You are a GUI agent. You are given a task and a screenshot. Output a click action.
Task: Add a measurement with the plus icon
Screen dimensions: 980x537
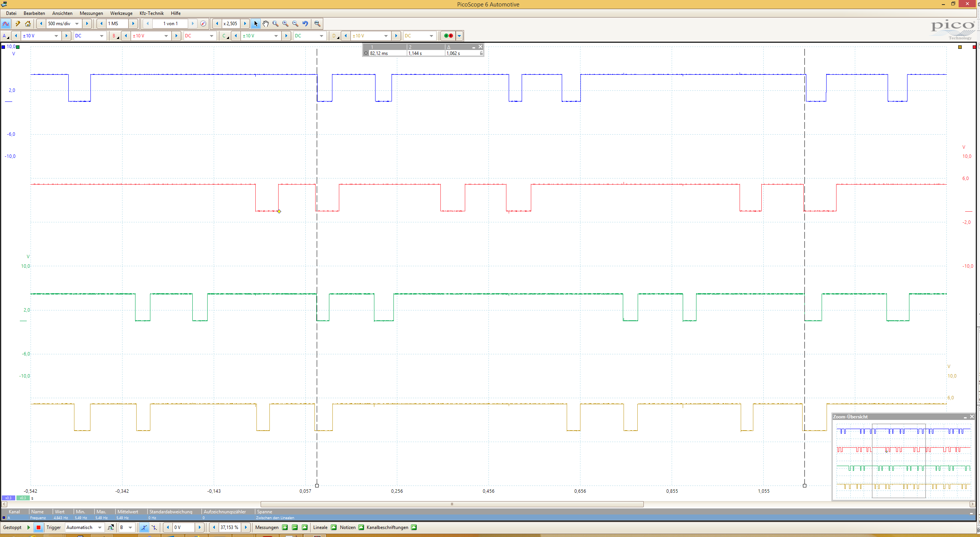285,527
